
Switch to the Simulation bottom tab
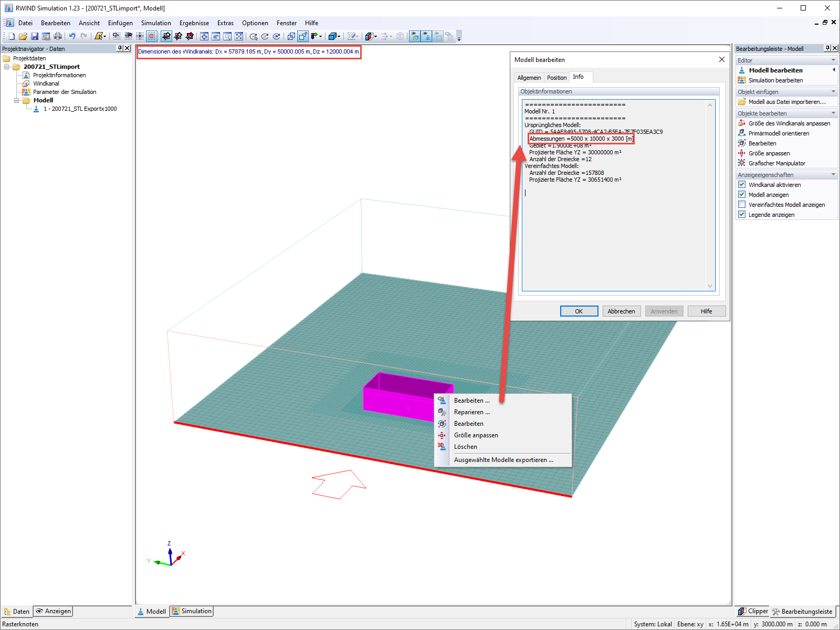(x=192, y=611)
